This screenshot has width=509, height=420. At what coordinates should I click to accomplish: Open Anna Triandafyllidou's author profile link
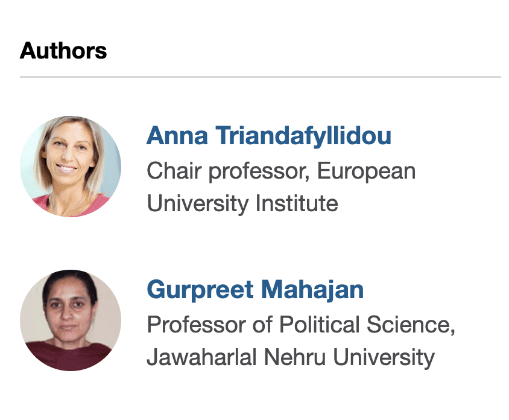(x=269, y=136)
